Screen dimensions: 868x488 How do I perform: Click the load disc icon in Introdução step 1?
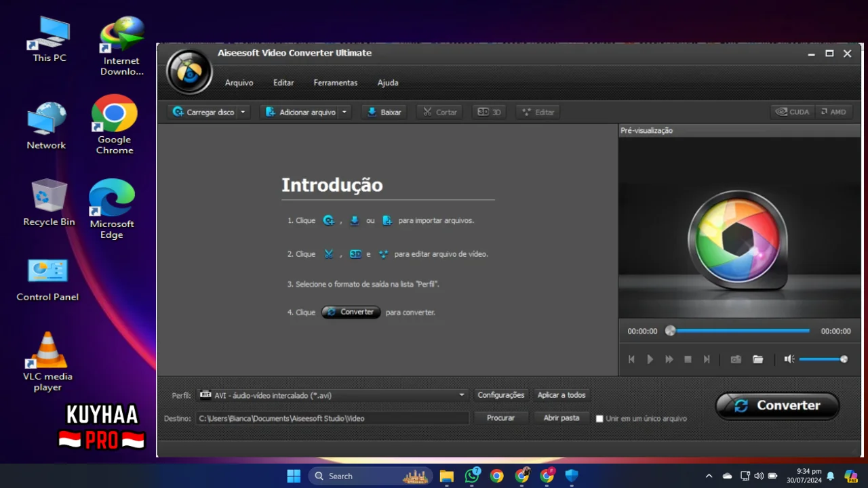[329, 220]
